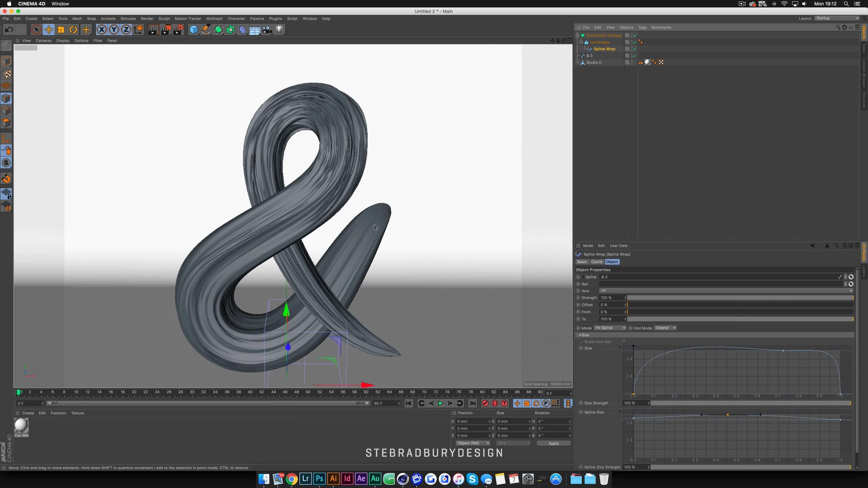Click the Apply button

click(x=553, y=443)
